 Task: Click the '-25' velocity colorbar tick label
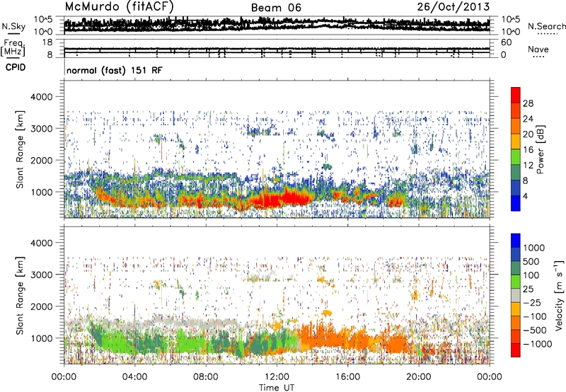[533, 303]
